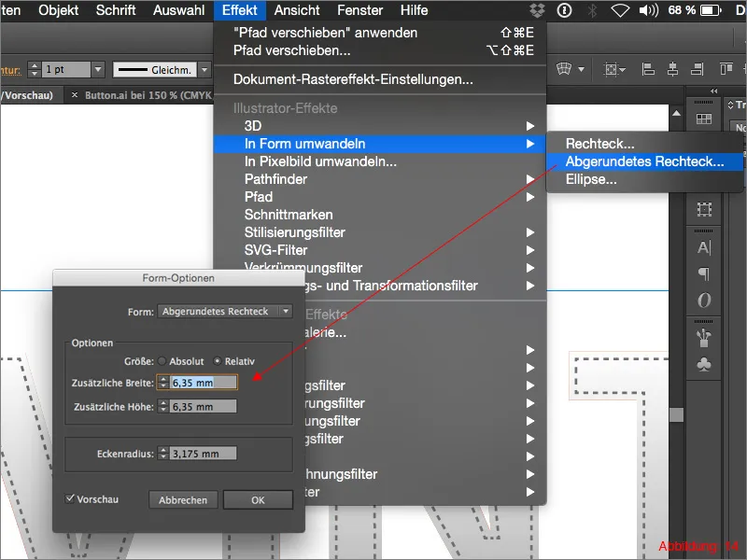This screenshot has width=747, height=560.
Task: Choose Dokument-Rastereffekt-Einstellungen... entry
Action: (x=380, y=79)
